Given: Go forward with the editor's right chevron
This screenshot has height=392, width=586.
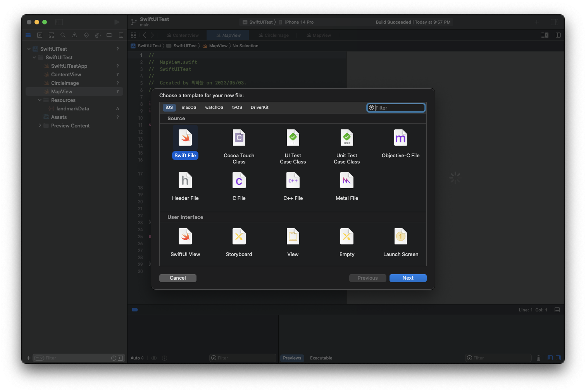Looking at the screenshot, I should tap(152, 35).
